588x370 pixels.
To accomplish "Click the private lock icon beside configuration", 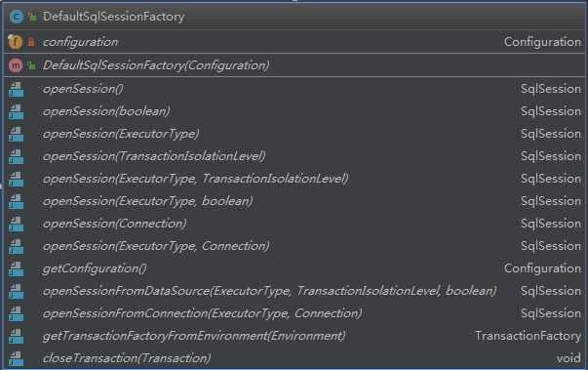I will tap(31, 42).
